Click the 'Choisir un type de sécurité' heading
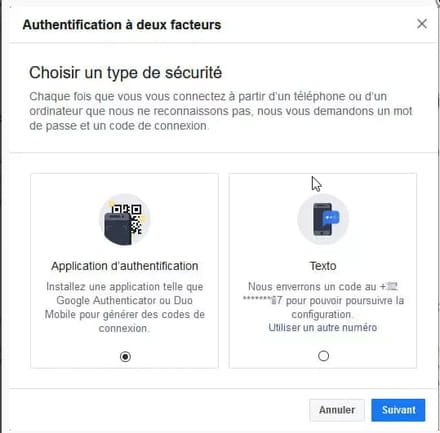 pos(126,73)
